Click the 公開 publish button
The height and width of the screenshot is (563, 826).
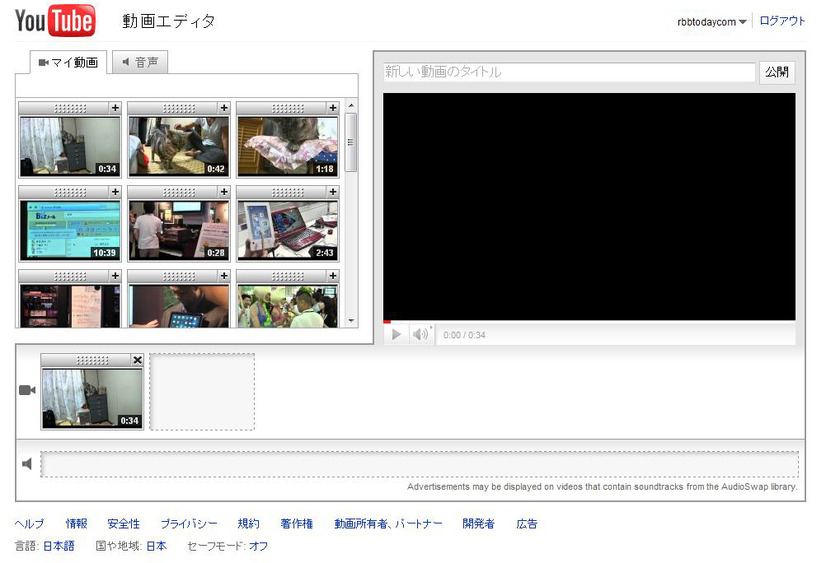(x=776, y=72)
